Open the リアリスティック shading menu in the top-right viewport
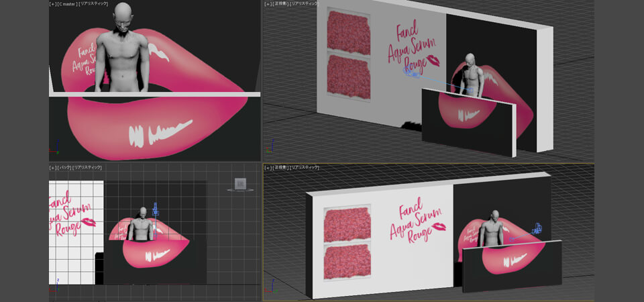 coord(305,4)
